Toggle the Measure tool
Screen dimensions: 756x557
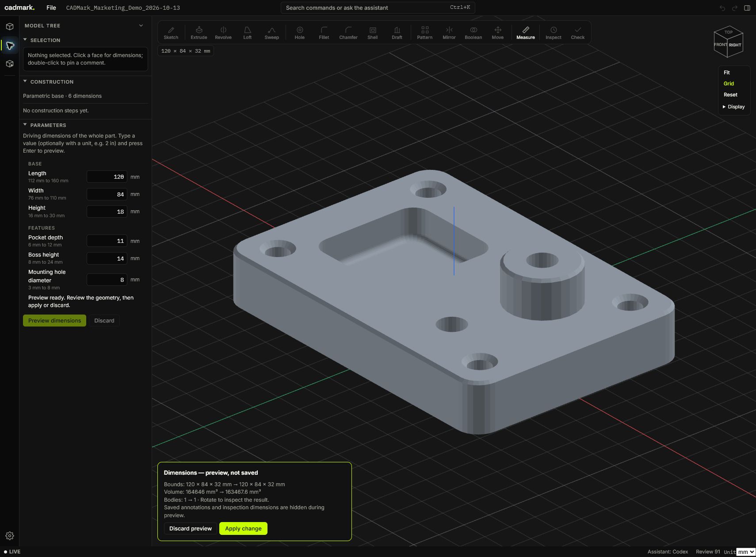point(526,33)
